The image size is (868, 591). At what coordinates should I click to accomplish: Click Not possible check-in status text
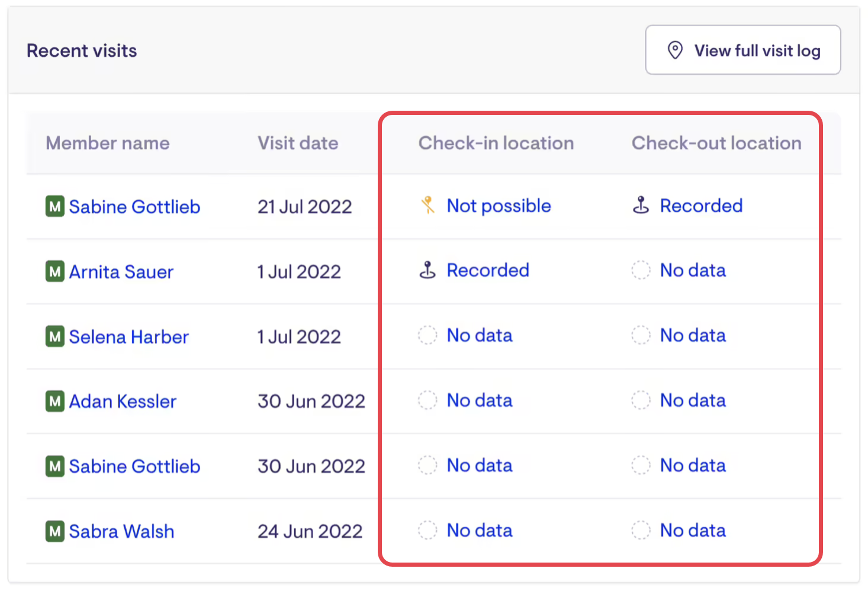point(499,205)
